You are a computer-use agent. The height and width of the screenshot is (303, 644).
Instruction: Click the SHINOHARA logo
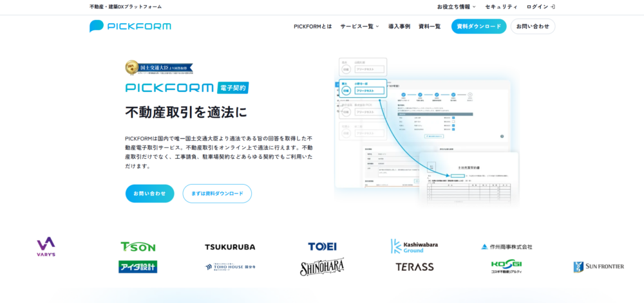(323, 267)
